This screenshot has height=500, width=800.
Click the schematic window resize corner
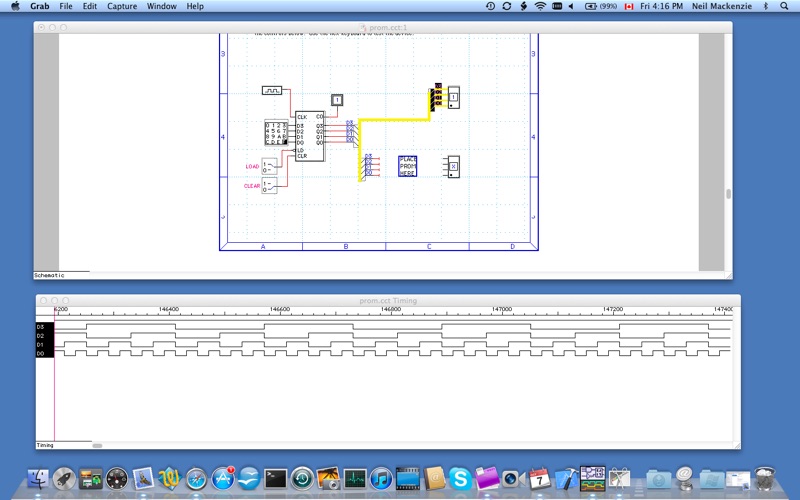729,276
